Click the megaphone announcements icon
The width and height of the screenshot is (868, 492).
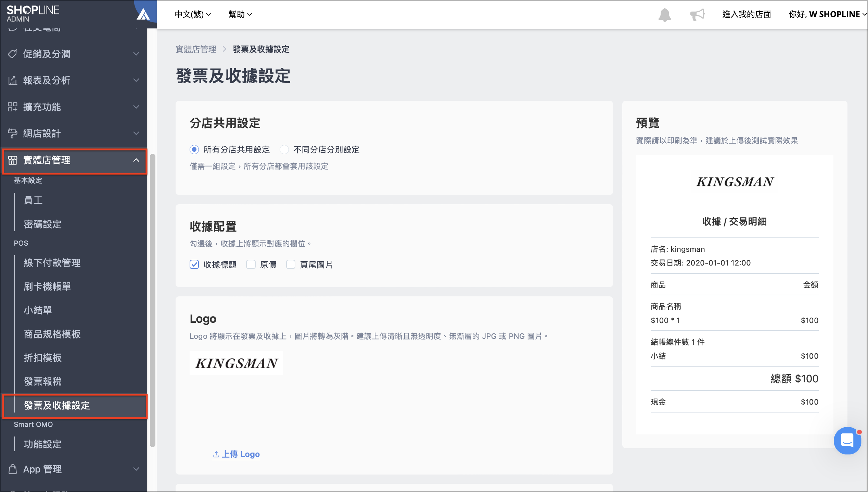pyautogui.click(x=697, y=14)
